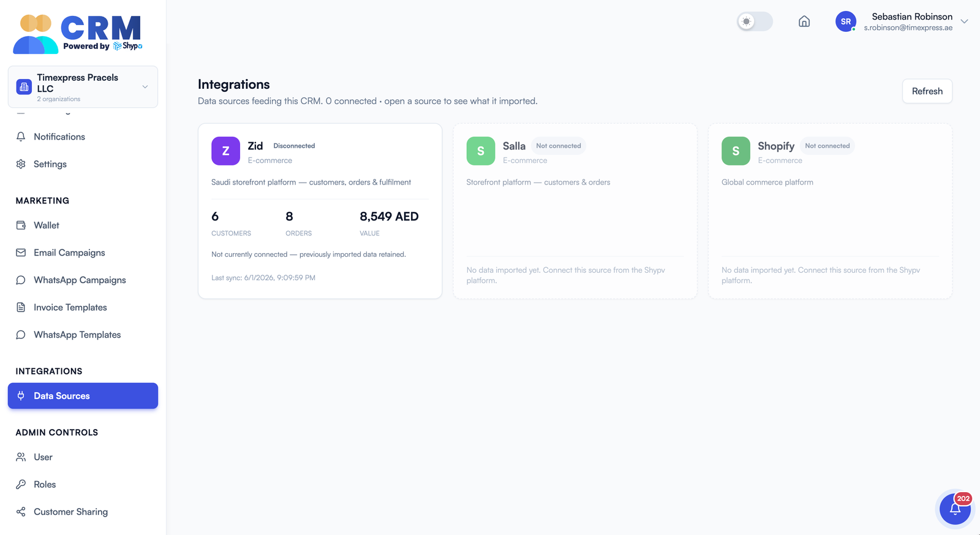The width and height of the screenshot is (980, 535).
Task: Click the Settings gear icon
Action: pyautogui.click(x=21, y=164)
